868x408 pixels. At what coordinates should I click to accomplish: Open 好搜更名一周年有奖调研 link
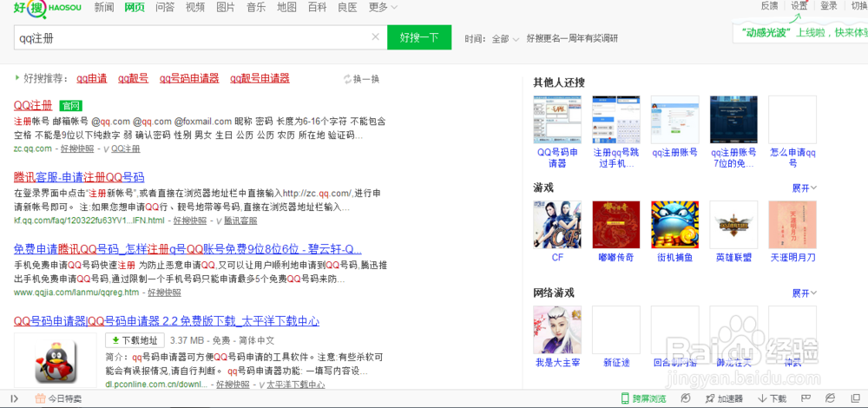coord(572,39)
